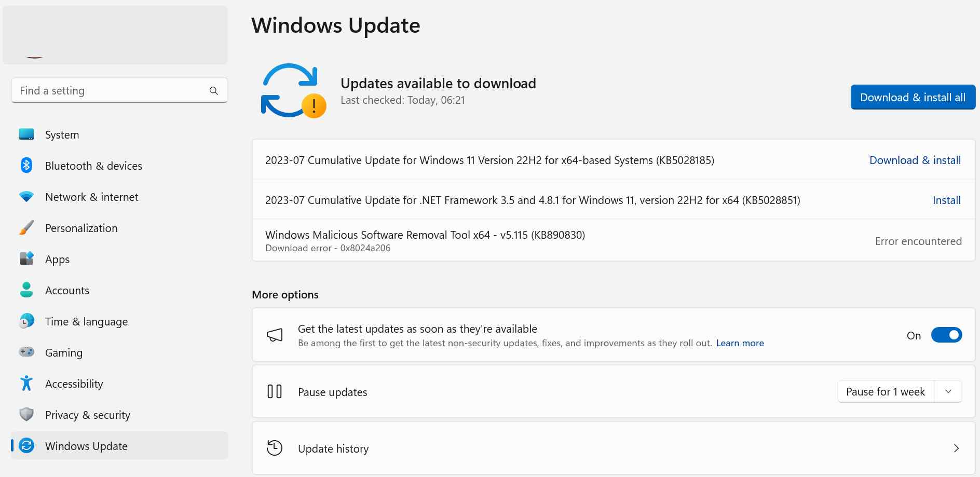
Task: Click the Windows Update sync icon in sidebar
Action: coord(25,445)
